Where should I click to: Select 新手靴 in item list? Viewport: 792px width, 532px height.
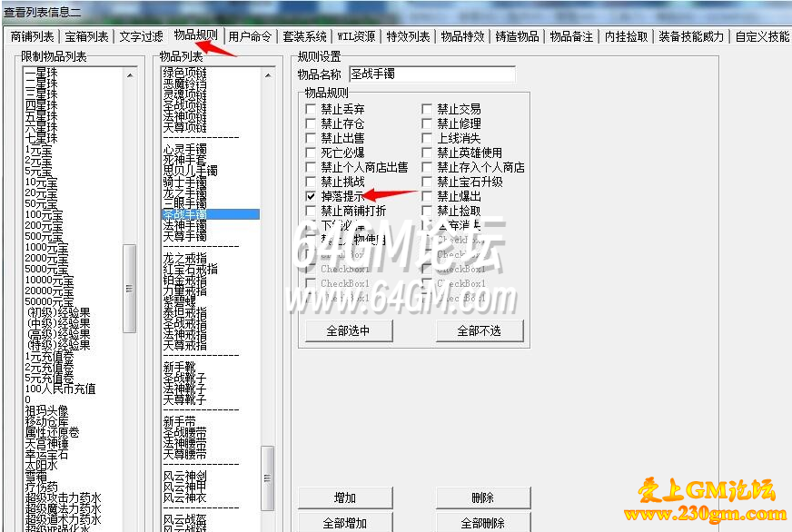point(179,367)
